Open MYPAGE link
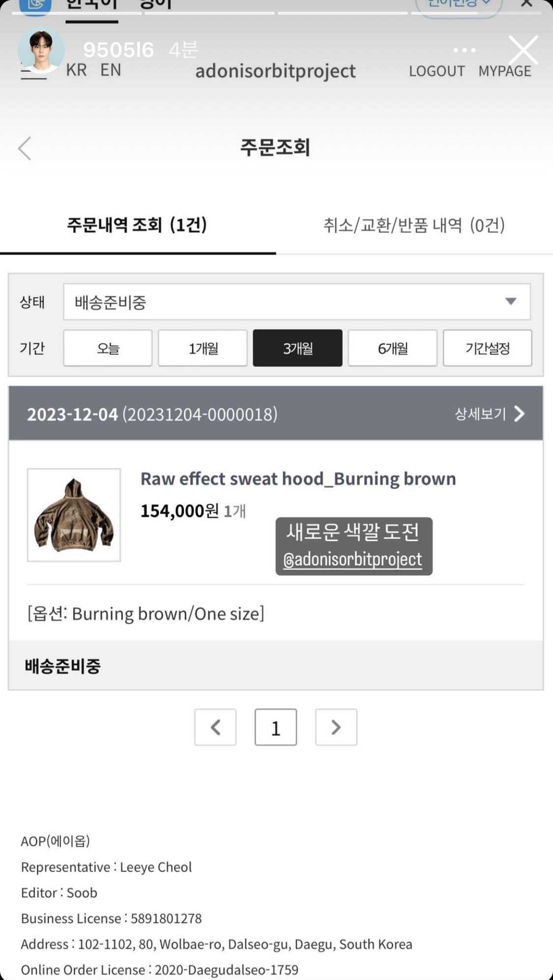Image resolution: width=553 pixels, height=980 pixels. click(x=505, y=71)
